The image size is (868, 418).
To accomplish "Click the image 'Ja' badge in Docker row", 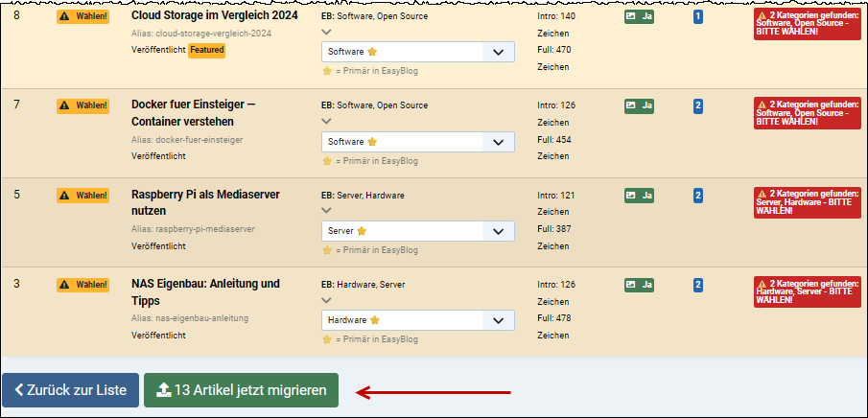I will coord(639,105).
